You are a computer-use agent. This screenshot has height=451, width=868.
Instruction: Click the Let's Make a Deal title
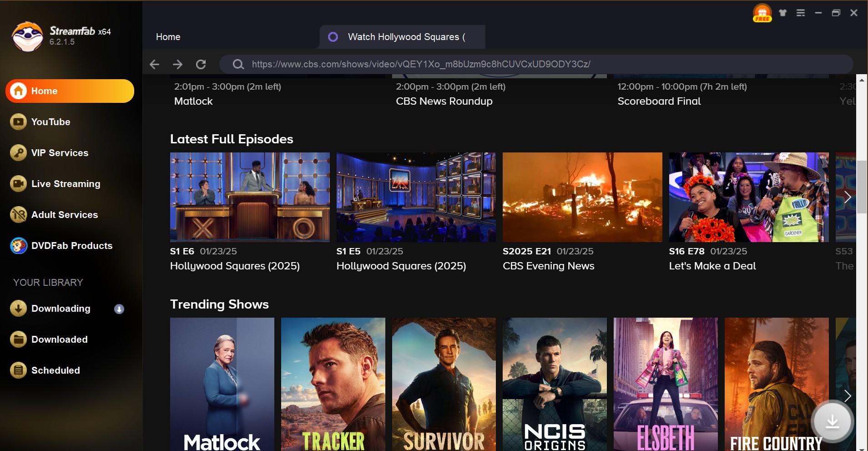[x=712, y=266]
